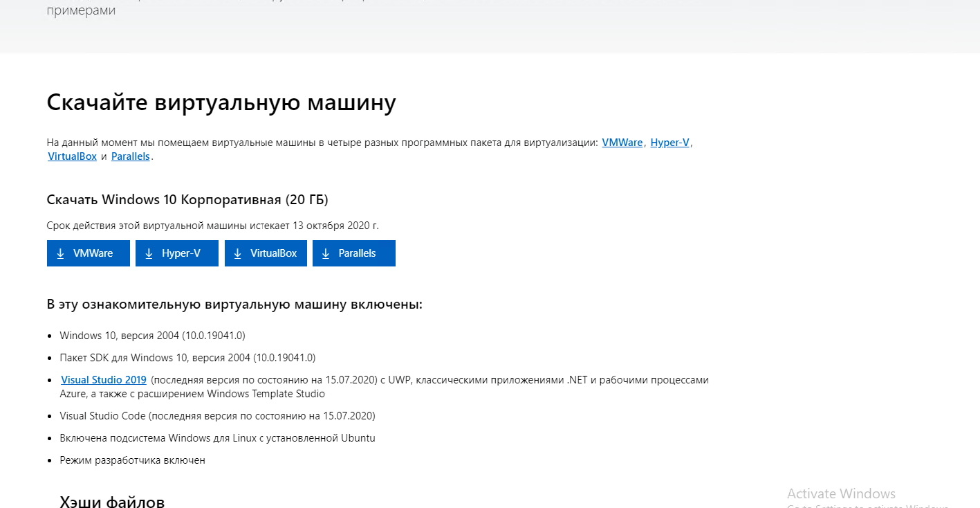This screenshot has height=508, width=980.
Task: Download the VirtualBox virtual machine
Action: pyautogui.click(x=266, y=253)
